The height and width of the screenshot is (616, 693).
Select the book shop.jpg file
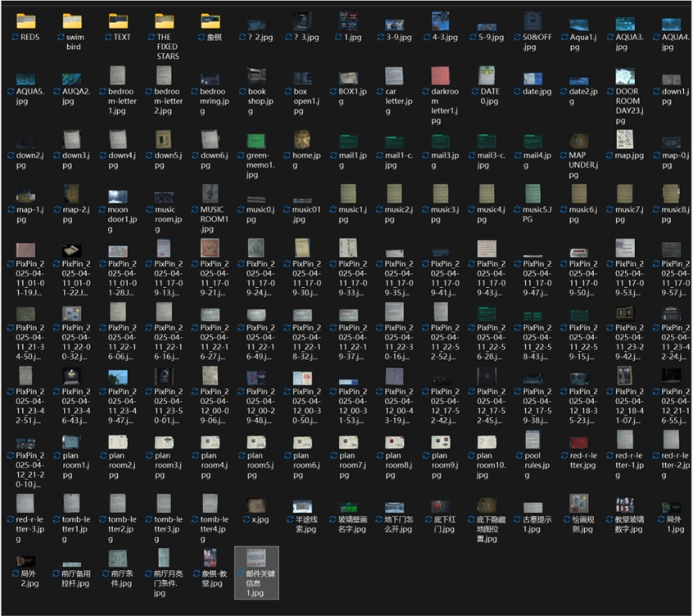(x=256, y=91)
